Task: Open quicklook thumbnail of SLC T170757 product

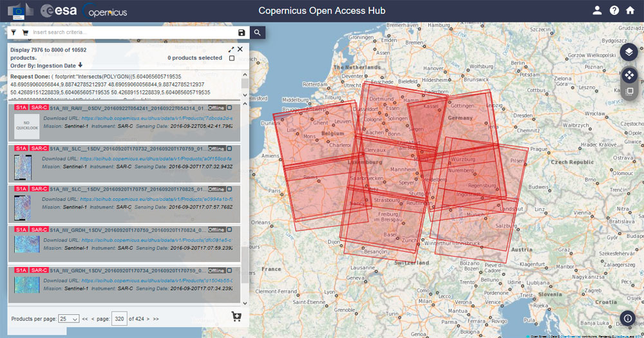Action: click(23, 208)
